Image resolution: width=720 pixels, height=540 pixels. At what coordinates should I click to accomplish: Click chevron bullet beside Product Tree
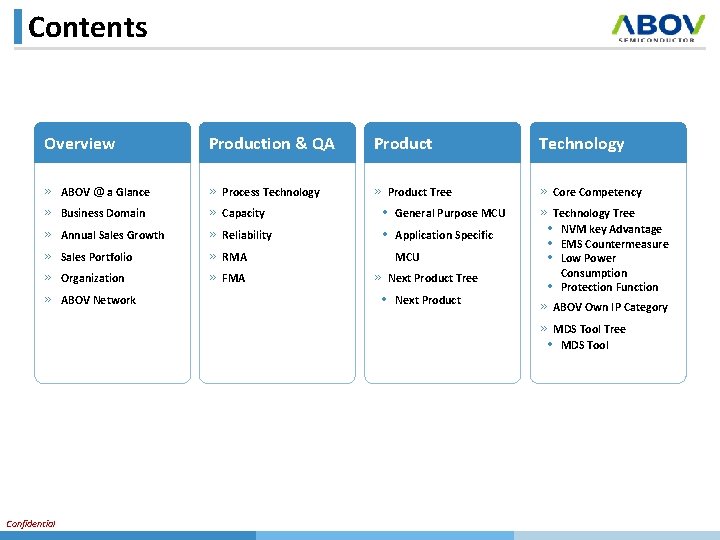click(378, 191)
